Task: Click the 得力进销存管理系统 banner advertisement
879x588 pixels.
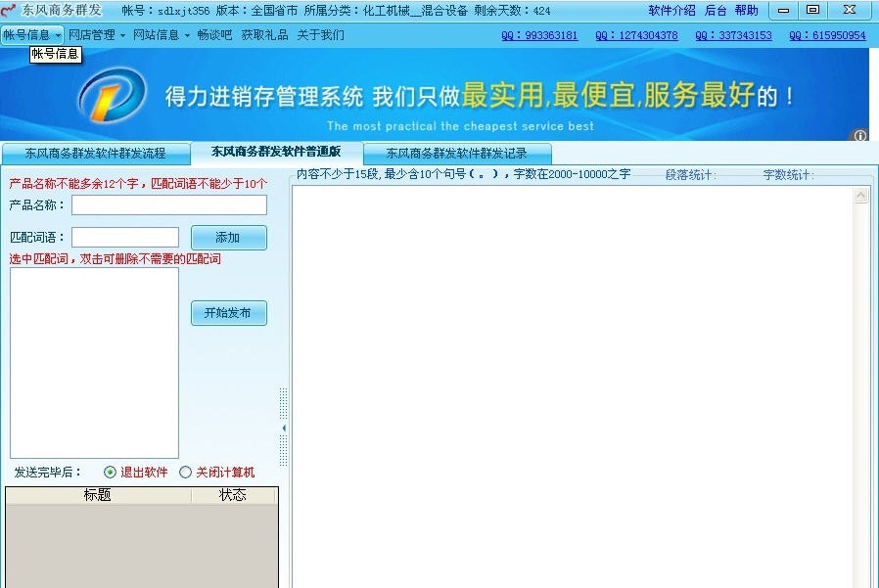Action: point(435,94)
